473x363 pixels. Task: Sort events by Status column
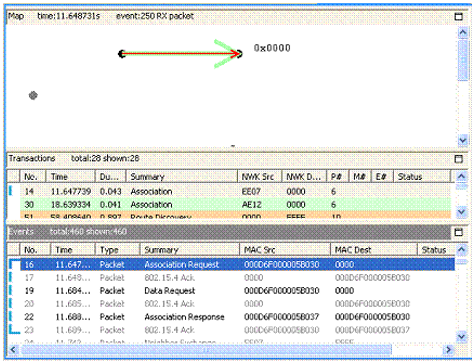(436, 250)
